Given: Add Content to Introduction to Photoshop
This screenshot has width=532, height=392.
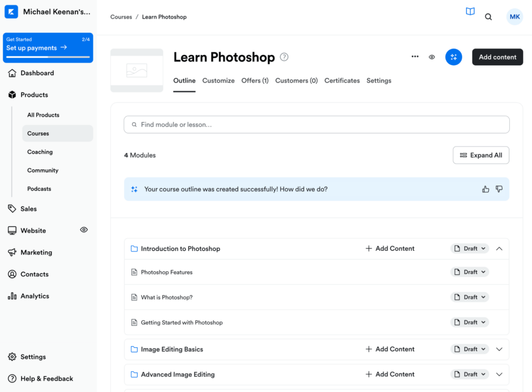Looking at the screenshot, I should 390,248.
